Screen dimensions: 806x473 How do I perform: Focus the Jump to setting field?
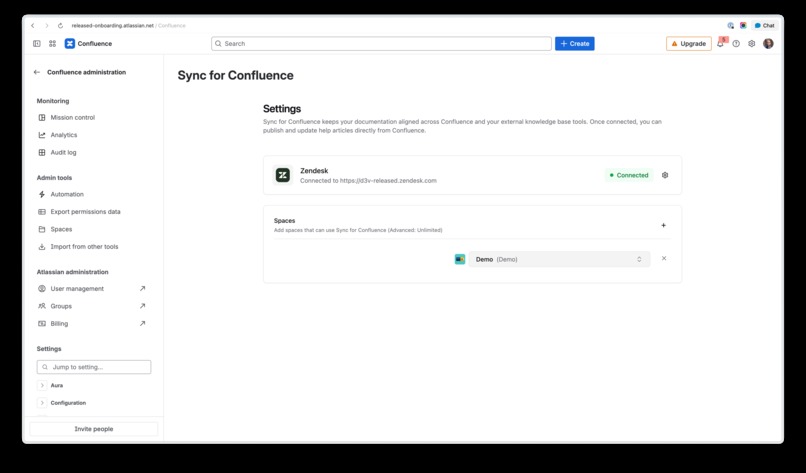(x=94, y=367)
